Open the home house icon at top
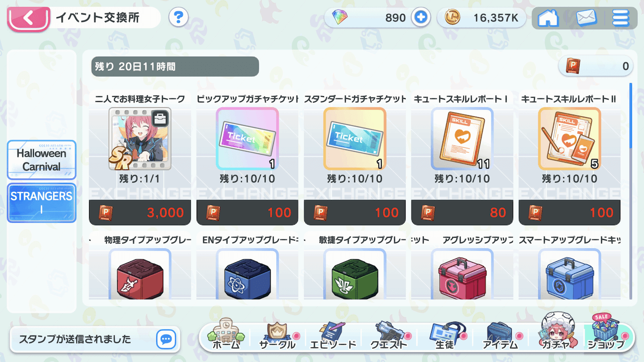This screenshot has height=362, width=644. [x=548, y=18]
